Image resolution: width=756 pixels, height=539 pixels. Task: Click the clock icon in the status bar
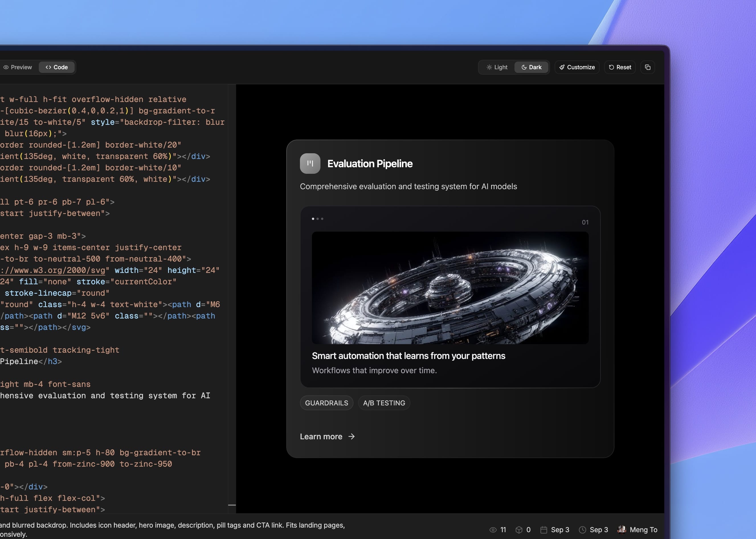tap(583, 530)
